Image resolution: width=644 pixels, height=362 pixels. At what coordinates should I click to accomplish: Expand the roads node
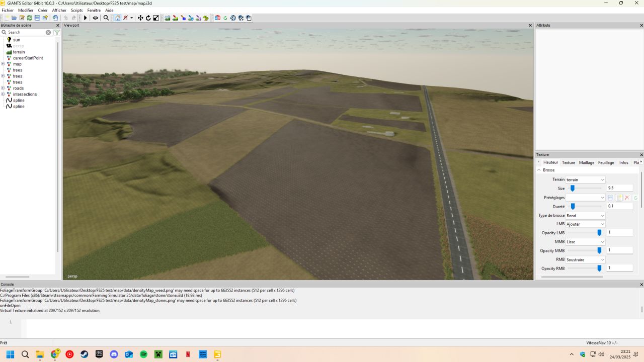(x=3, y=88)
